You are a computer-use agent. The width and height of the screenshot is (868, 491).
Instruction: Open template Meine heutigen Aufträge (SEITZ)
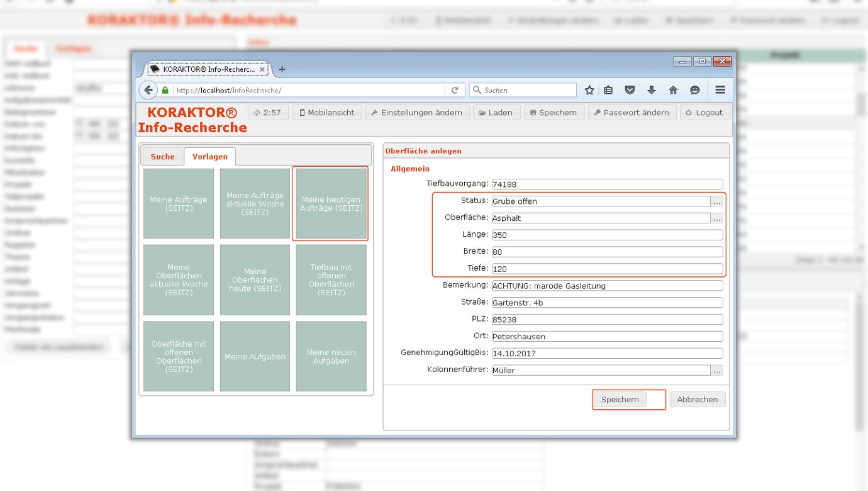(331, 203)
